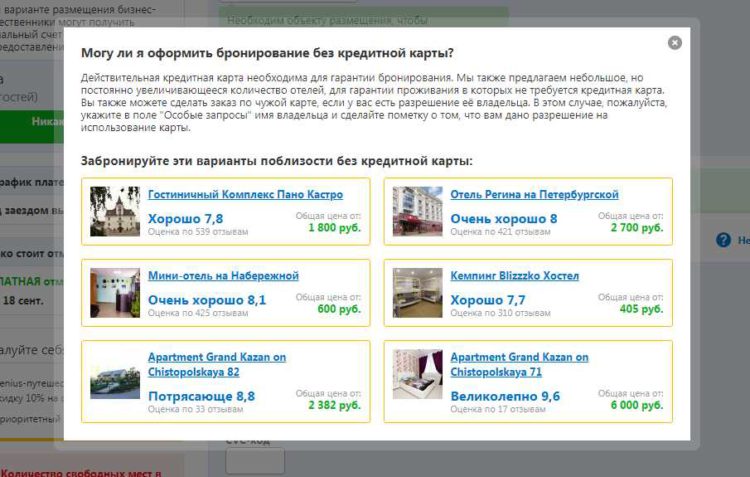750x477 pixels.
Task: Click Blizzzko Хостел bunk beds thumbnail
Action: [x=418, y=293]
